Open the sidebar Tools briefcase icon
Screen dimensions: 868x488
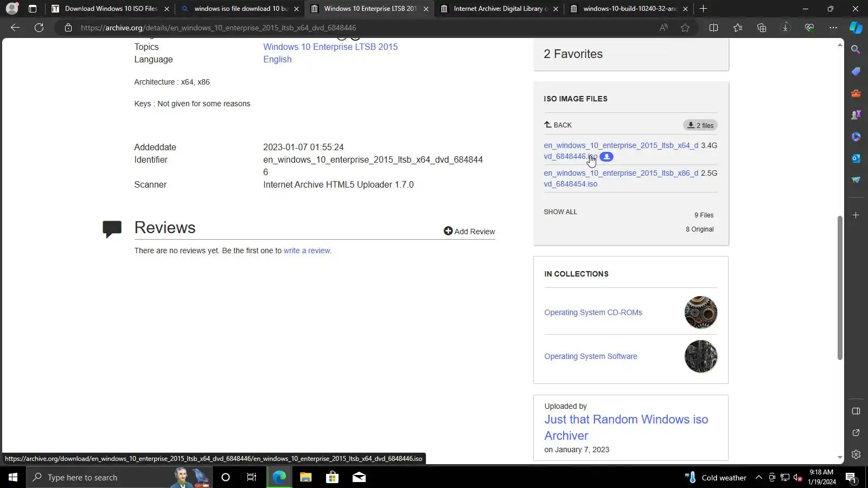coord(856,93)
